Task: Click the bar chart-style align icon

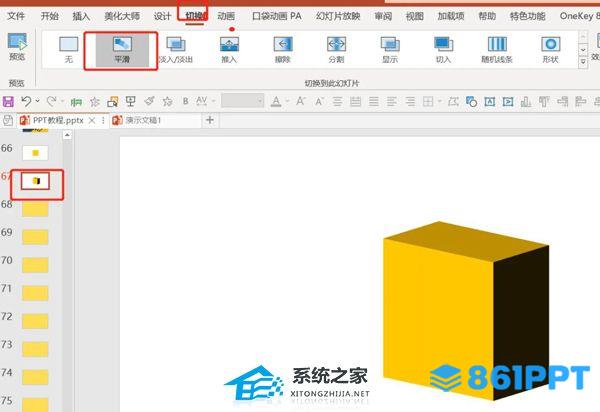Action: tap(526, 101)
